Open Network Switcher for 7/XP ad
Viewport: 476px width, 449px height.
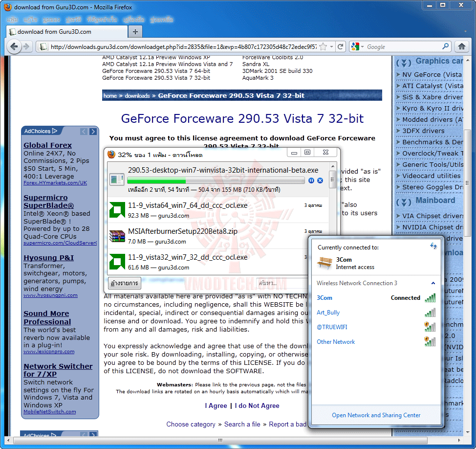pos(58,370)
